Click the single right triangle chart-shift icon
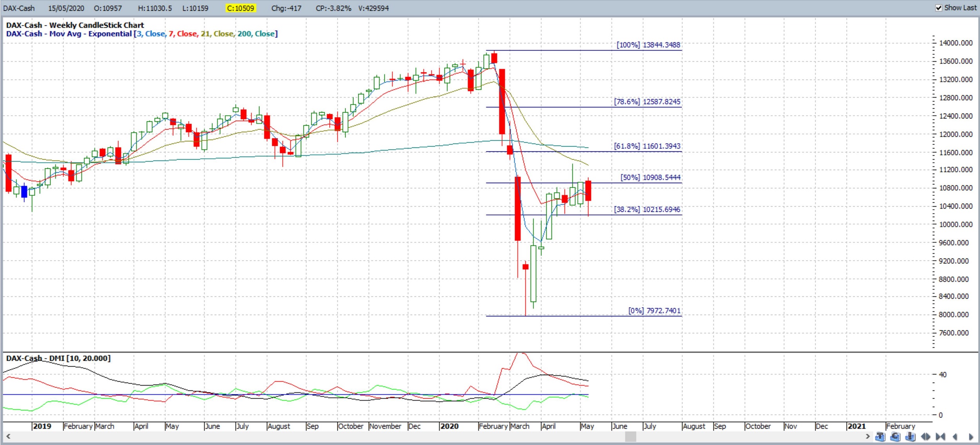The image size is (980, 445). coord(971,436)
